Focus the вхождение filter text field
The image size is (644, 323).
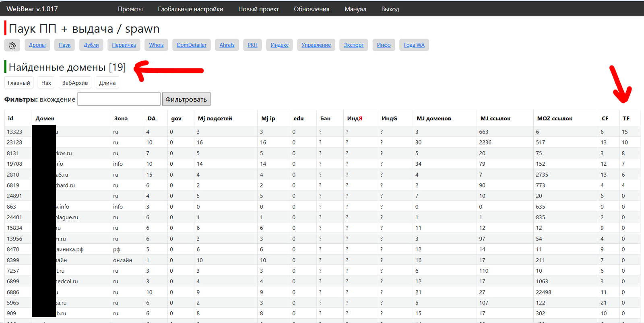point(119,99)
